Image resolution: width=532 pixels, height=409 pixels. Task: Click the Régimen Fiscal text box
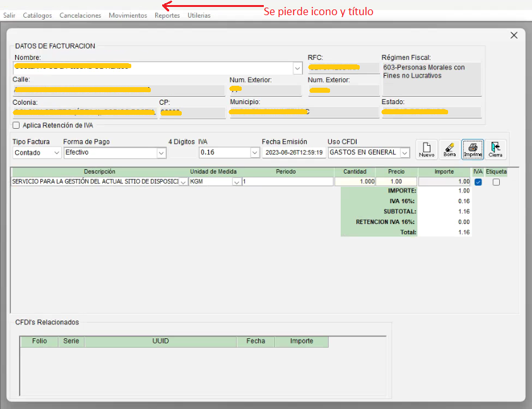[432, 79]
